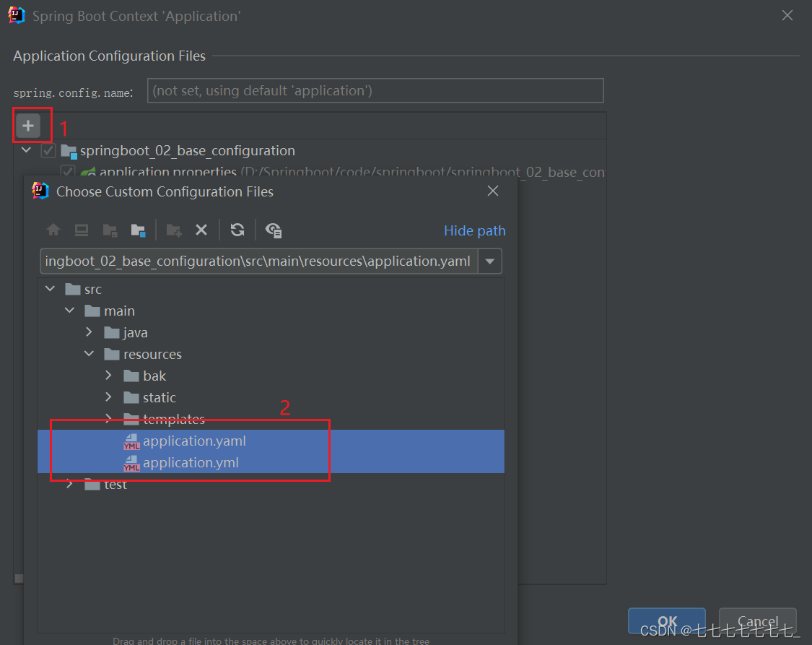
Task: Close the Choose Custom Configuration Files dialog
Action: (x=493, y=191)
